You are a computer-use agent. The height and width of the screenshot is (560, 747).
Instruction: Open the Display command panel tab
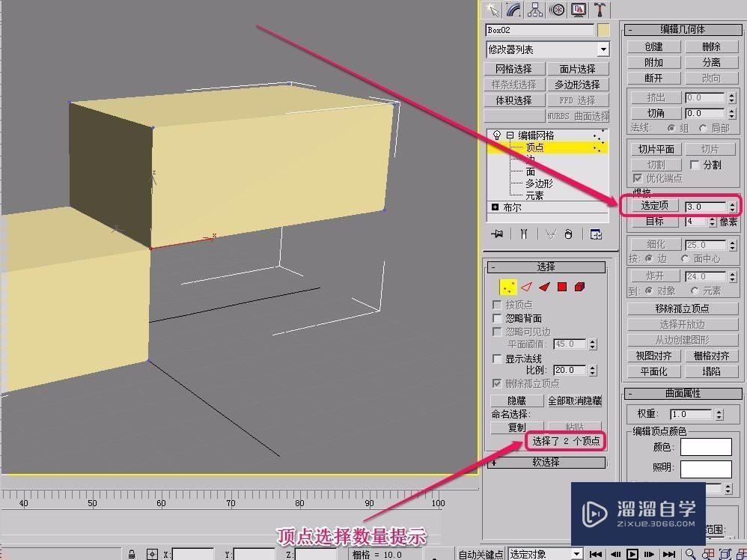tap(579, 9)
